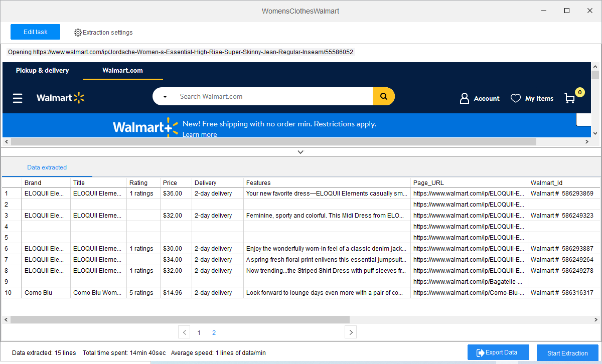Viewport: 602px width, 364px height.
Task: Click Walmart # 586293869 cell
Action: coord(564,194)
